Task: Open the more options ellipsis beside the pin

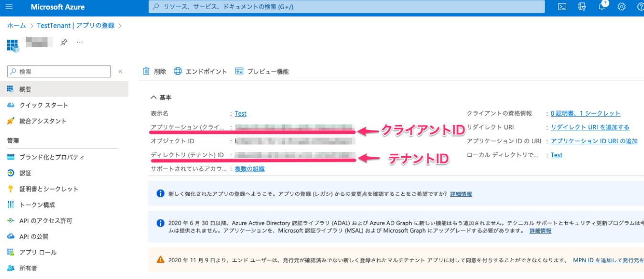Action: click(80, 42)
